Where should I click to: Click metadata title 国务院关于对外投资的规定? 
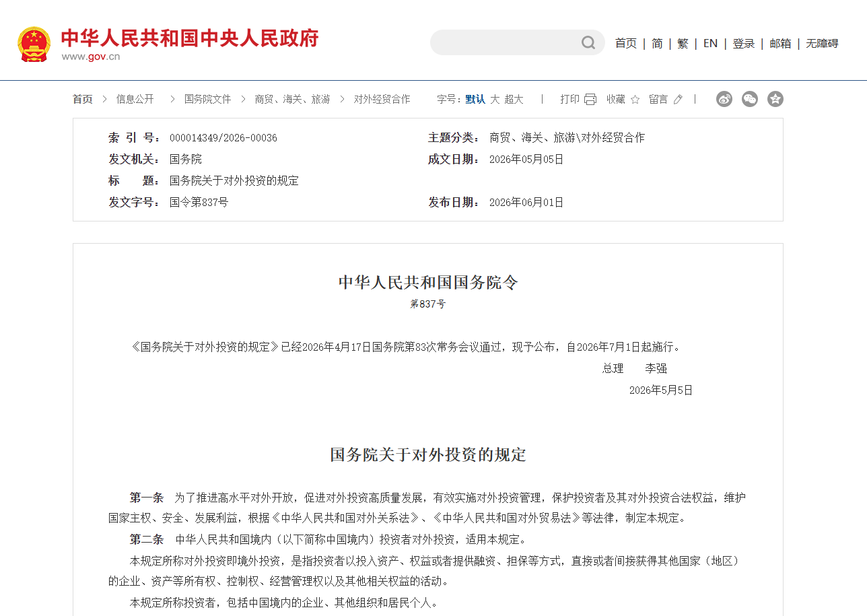tap(234, 181)
